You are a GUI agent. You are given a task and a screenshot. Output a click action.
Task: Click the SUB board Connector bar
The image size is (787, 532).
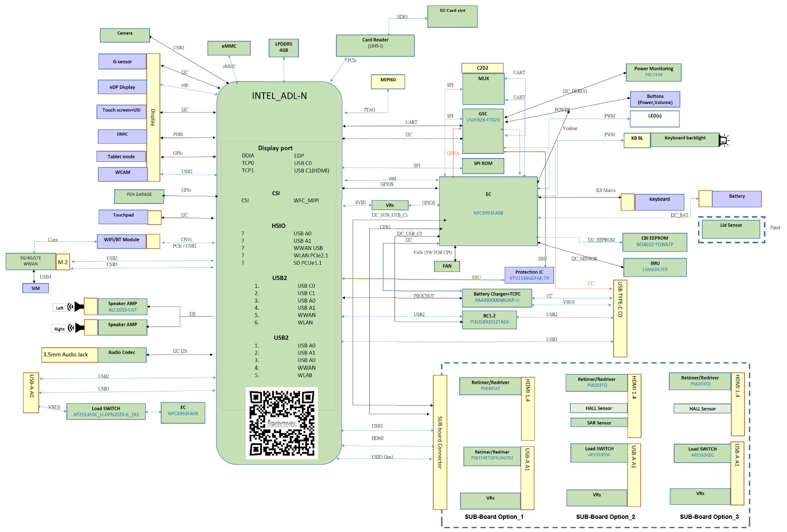pos(440,442)
